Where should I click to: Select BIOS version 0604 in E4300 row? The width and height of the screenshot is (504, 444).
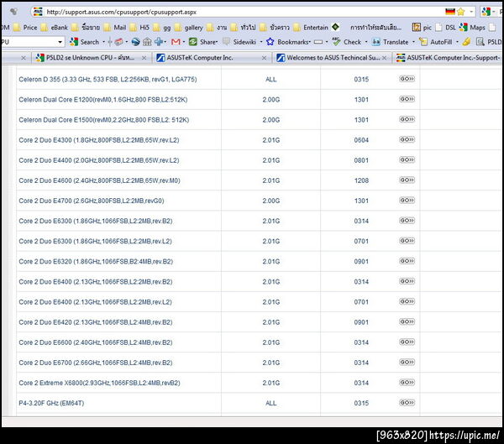361,140
